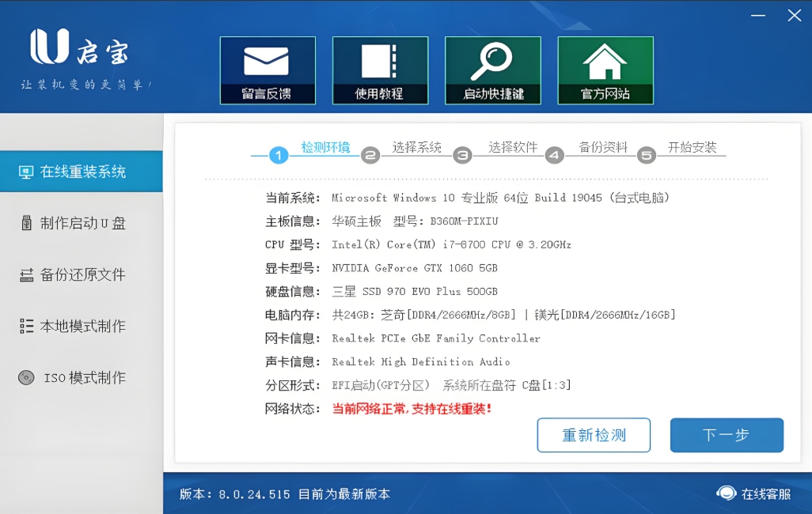This screenshot has width=812, height=514.
Task: Open the 启动快捷键 magnifier tile
Action: tap(493, 70)
